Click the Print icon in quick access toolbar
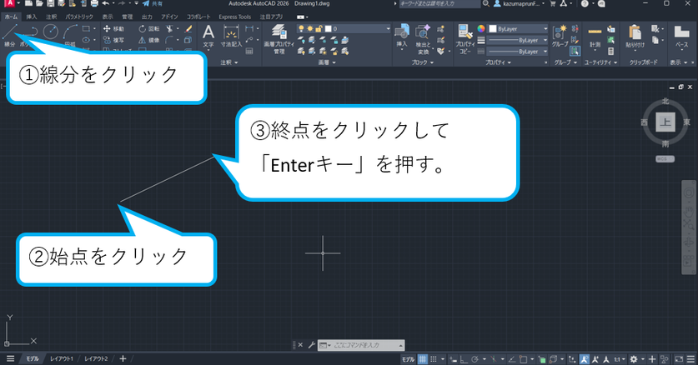The height and width of the screenshot is (365, 698). click(94, 4)
